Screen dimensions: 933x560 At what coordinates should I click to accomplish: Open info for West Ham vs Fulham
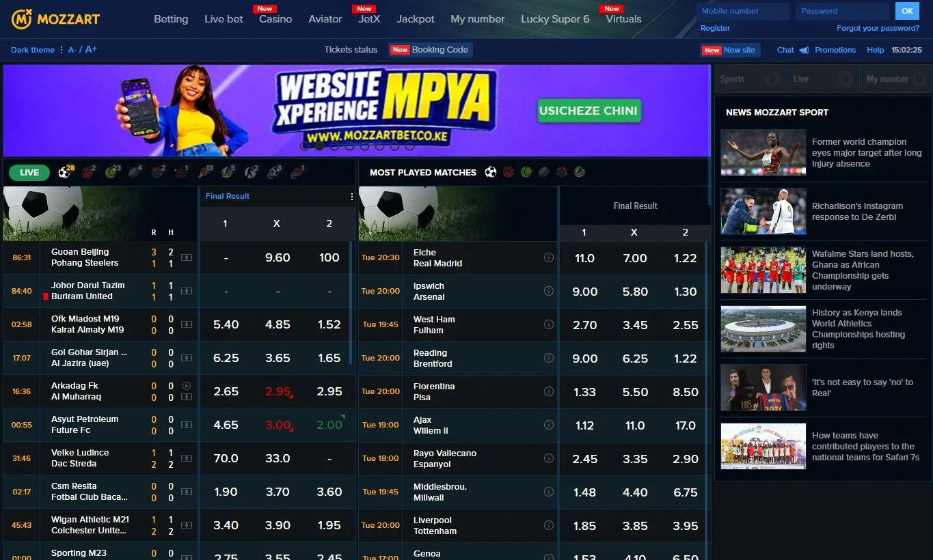[548, 324]
